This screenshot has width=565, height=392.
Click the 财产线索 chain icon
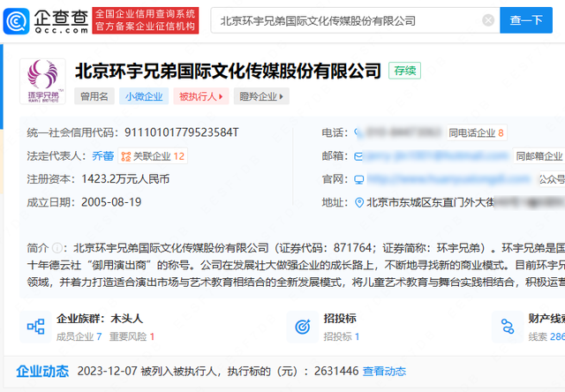point(508,327)
